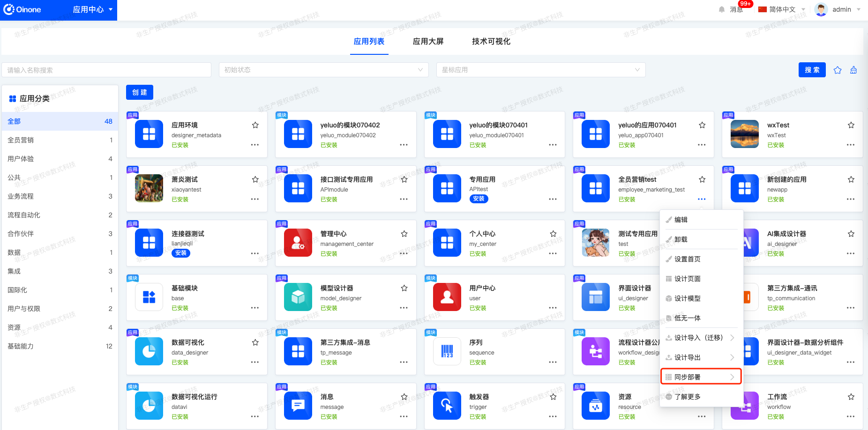Open the admin user menu

click(x=838, y=9)
